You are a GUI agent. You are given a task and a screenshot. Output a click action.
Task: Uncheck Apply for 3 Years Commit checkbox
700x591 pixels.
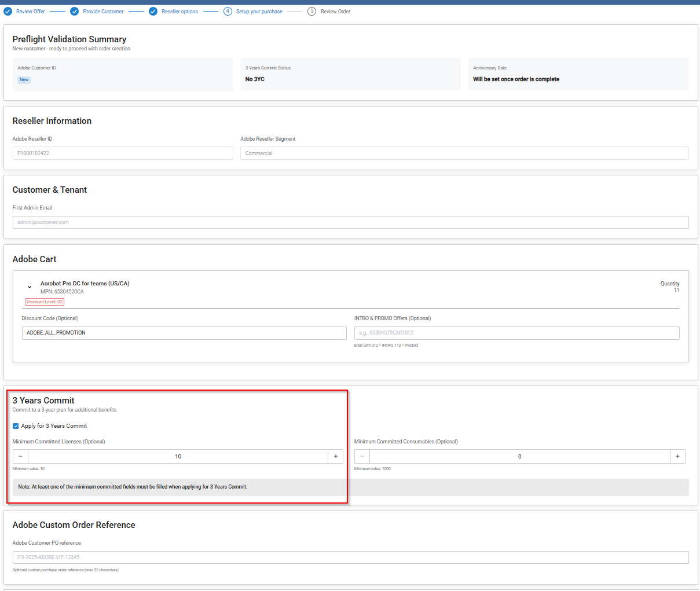pyautogui.click(x=16, y=426)
